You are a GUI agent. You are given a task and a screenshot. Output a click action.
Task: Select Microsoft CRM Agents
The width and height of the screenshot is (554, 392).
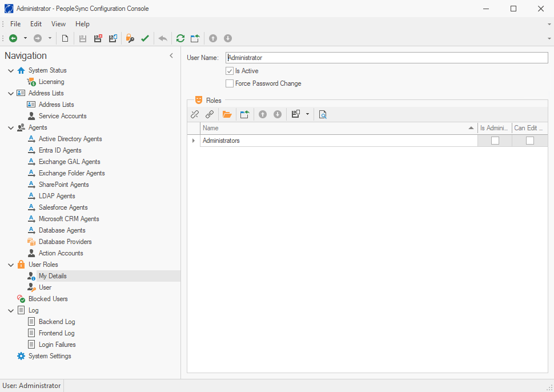pos(69,219)
